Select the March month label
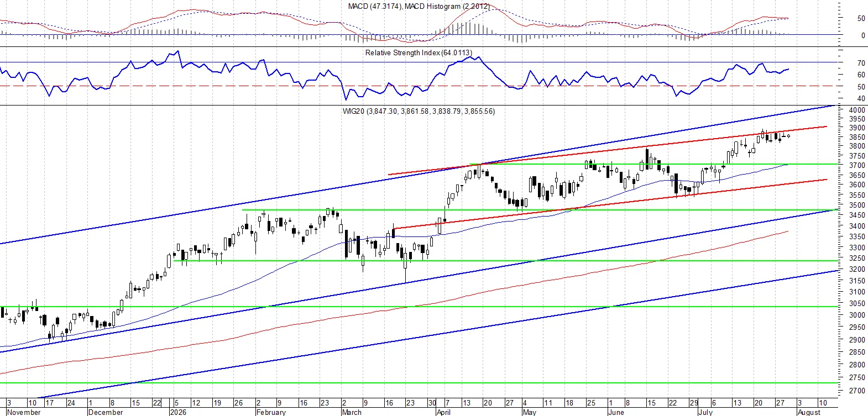This screenshot has height=416, width=868. (x=352, y=412)
